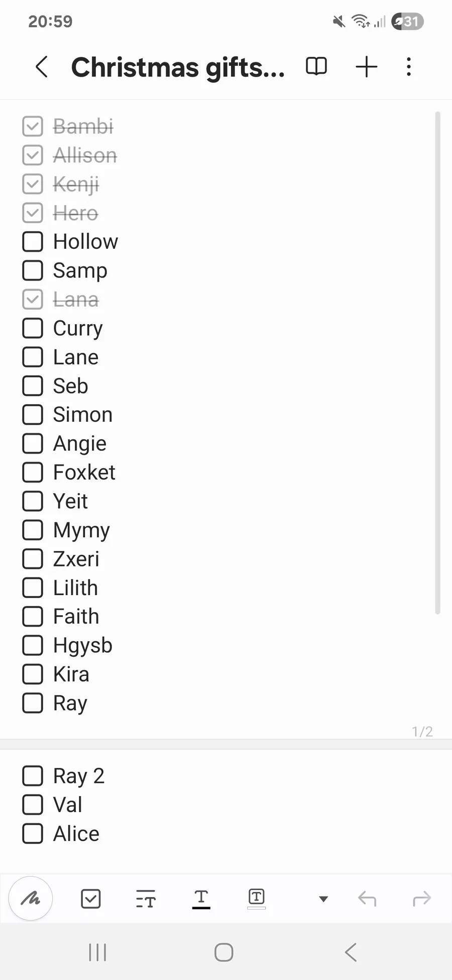Tap the plus icon to add content

[x=367, y=67]
